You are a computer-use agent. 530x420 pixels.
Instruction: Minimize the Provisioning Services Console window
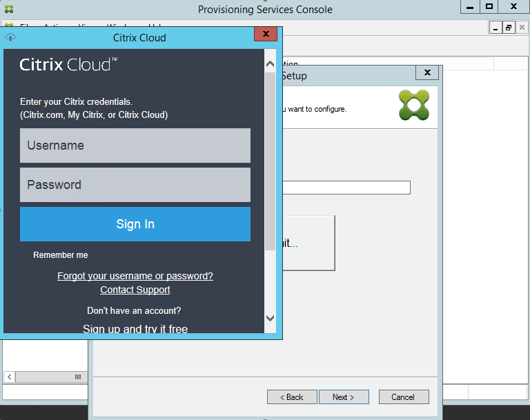pos(470,7)
